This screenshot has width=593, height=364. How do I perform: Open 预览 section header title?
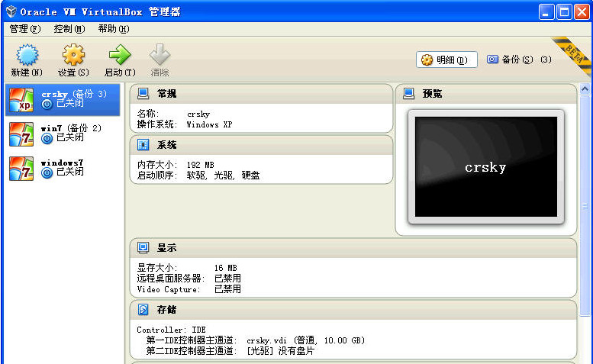click(432, 94)
